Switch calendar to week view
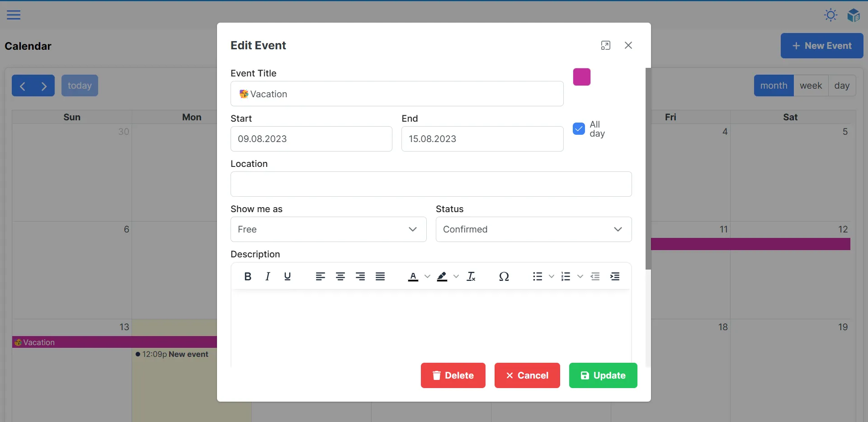This screenshot has width=868, height=422. (x=811, y=85)
